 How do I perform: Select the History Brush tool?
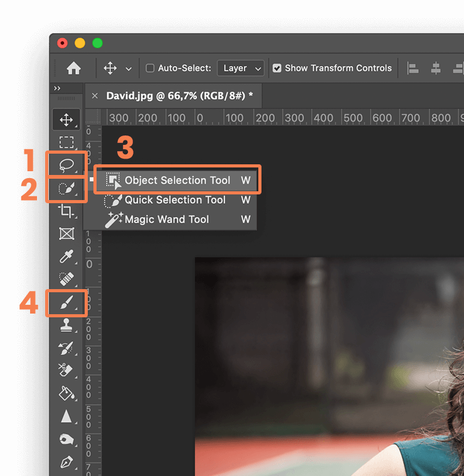[x=66, y=348]
